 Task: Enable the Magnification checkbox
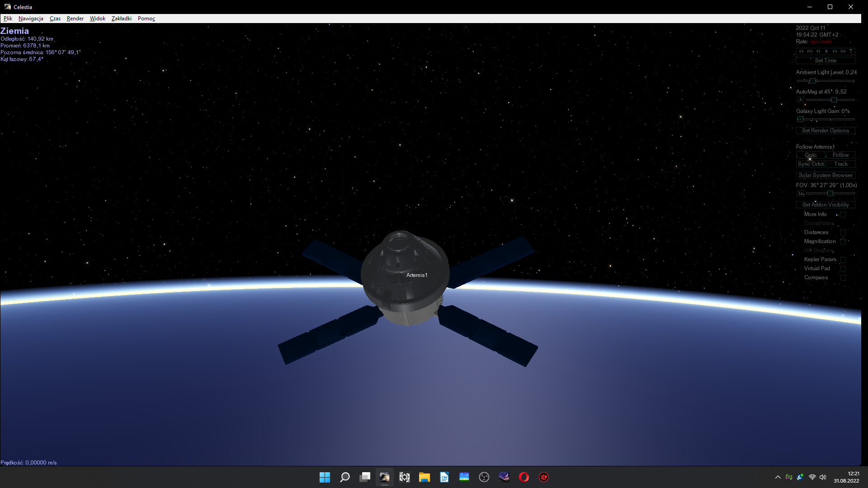843,242
